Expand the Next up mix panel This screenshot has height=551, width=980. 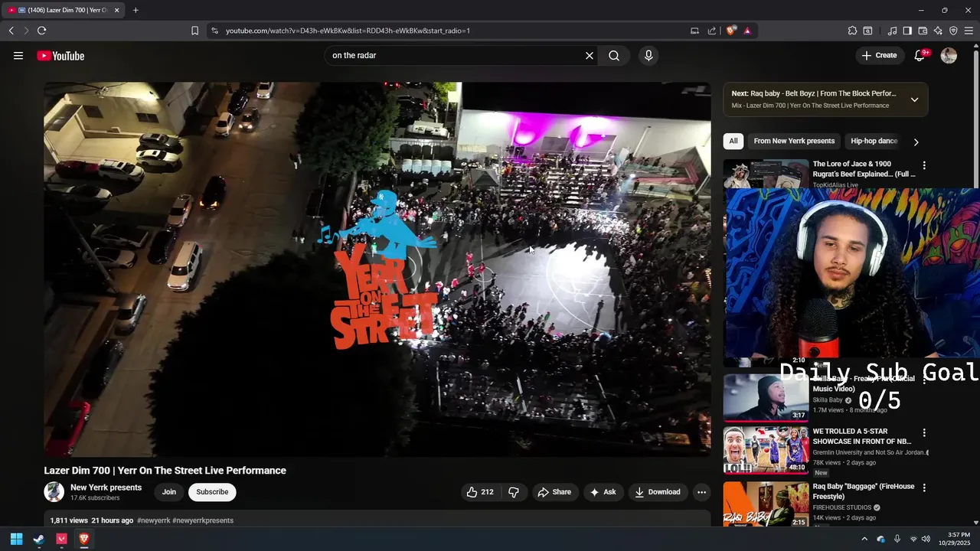coord(914,99)
